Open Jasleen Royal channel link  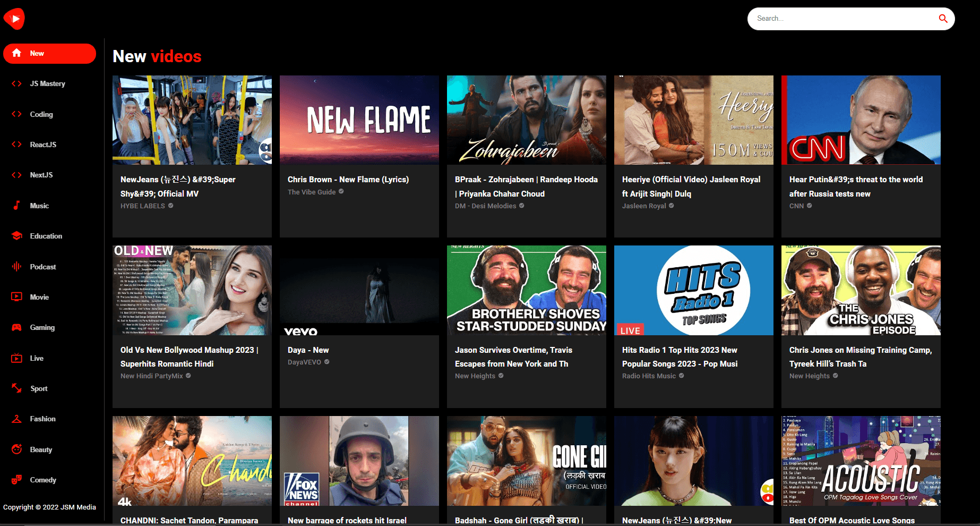(644, 206)
